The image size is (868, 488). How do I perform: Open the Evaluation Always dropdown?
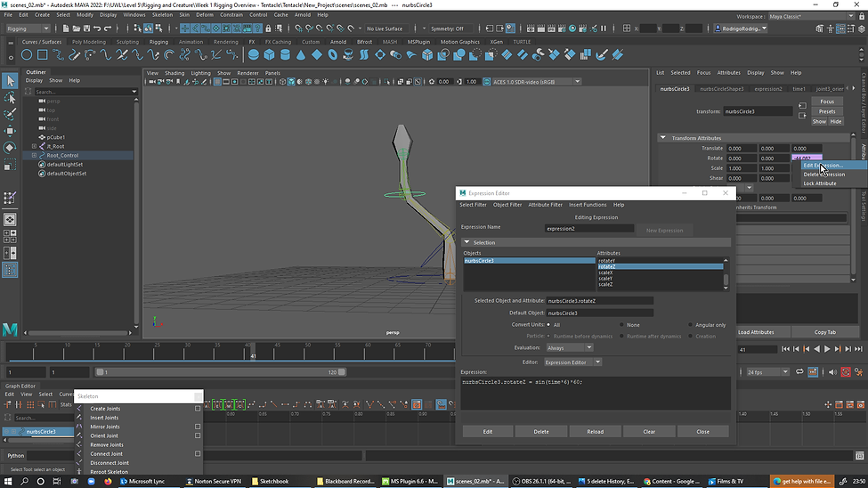[570, 348]
